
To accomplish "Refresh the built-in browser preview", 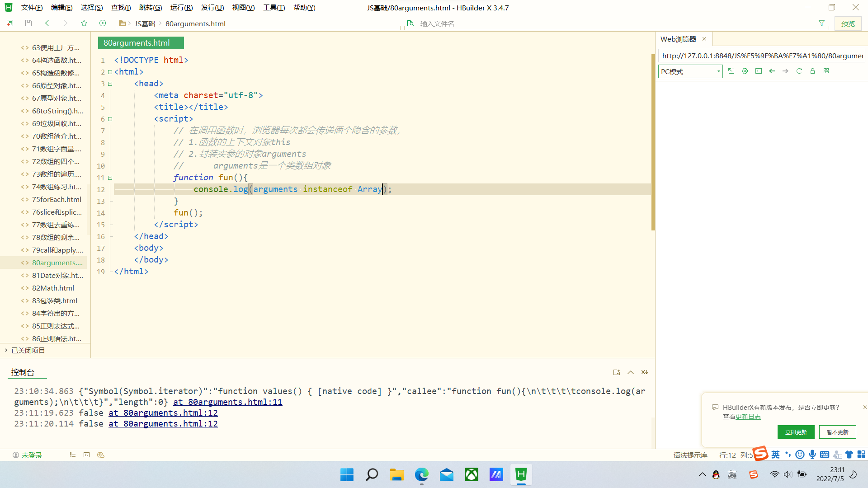I will 799,71.
